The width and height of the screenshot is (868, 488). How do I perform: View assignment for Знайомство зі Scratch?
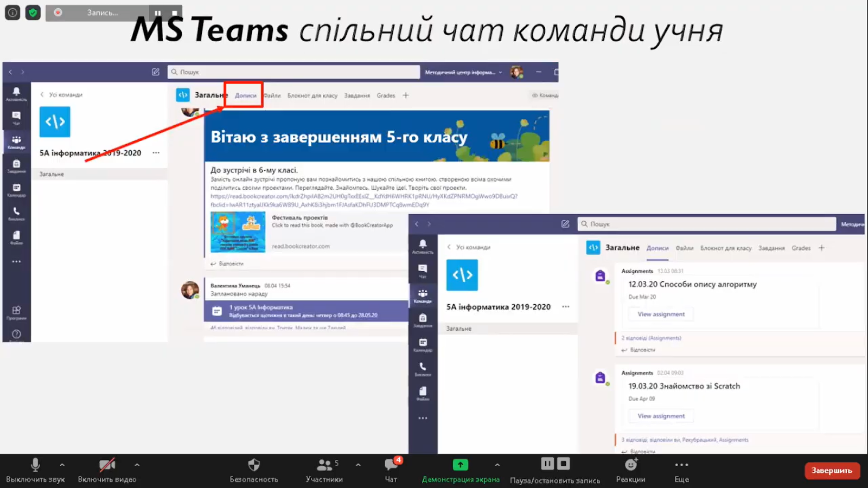(x=661, y=416)
